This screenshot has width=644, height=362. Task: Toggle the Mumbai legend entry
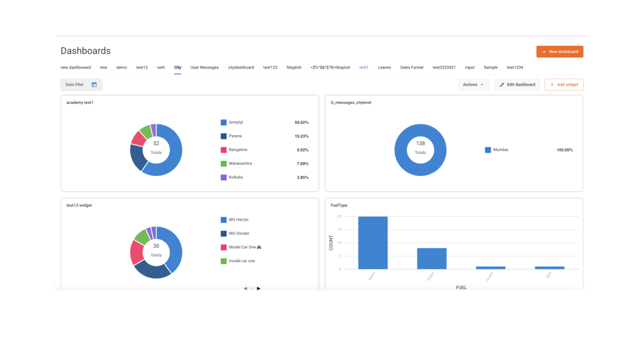click(x=500, y=150)
